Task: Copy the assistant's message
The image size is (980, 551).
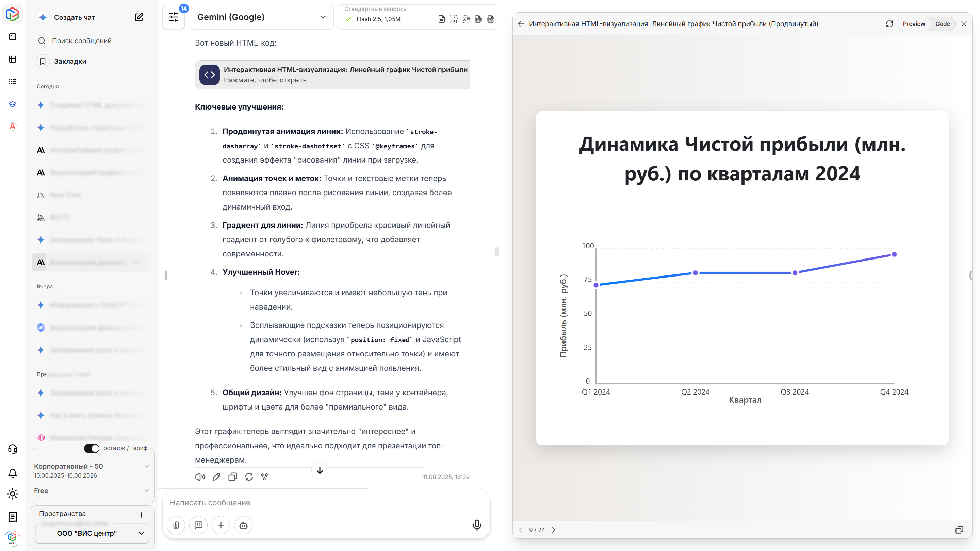Action: [x=232, y=477]
